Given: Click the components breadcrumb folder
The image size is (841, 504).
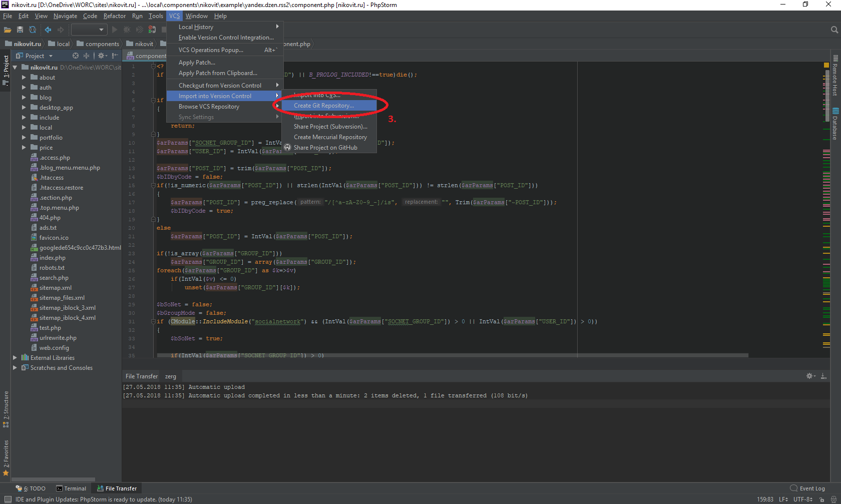Looking at the screenshot, I should 98,44.
